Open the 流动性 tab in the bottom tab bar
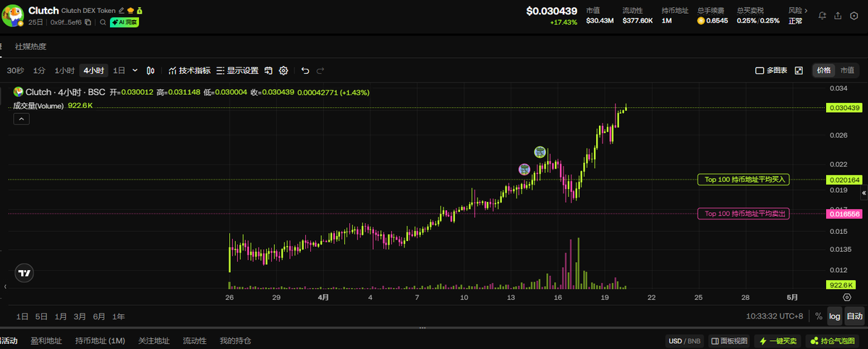 195,340
